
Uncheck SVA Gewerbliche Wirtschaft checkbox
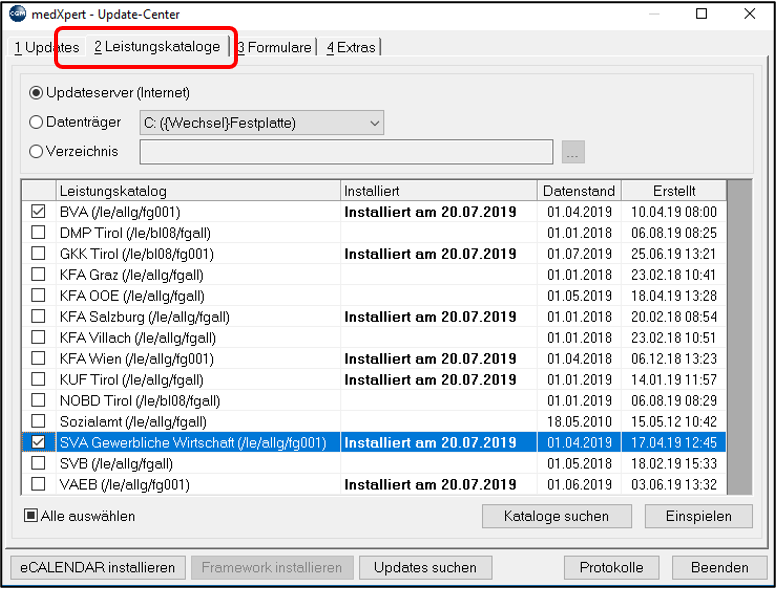(38, 442)
